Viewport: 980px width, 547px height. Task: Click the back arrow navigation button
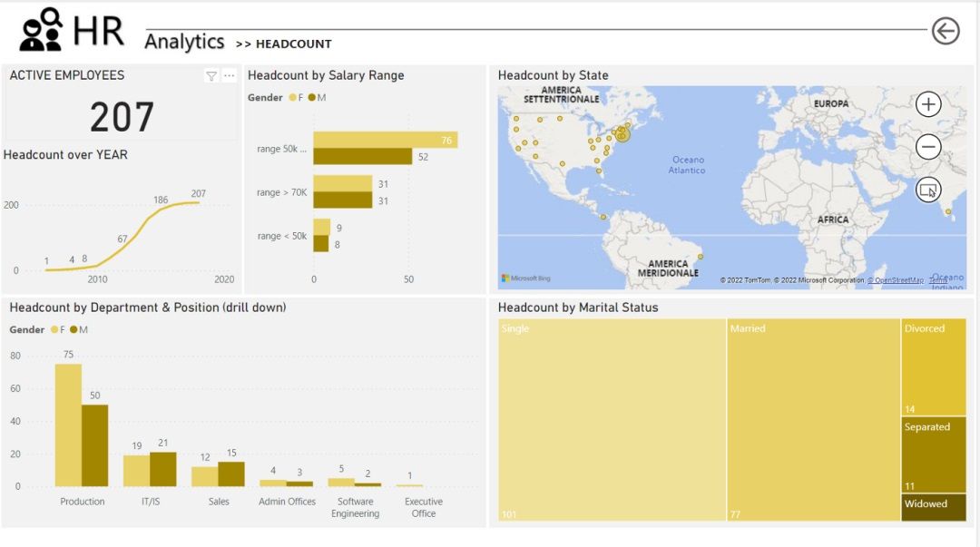[946, 31]
